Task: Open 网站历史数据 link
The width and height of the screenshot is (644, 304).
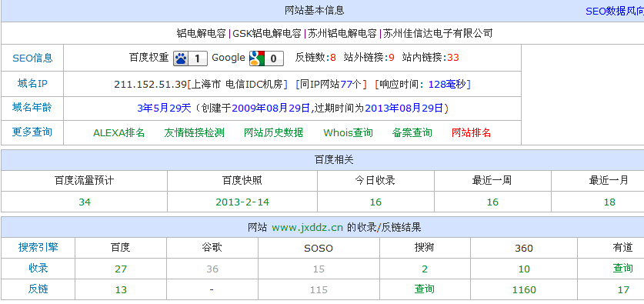Action: pyautogui.click(x=274, y=132)
